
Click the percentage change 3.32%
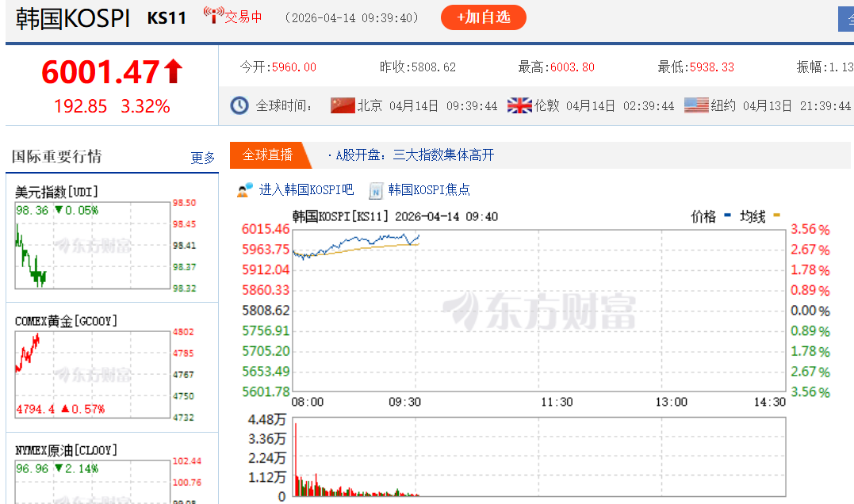tap(145, 106)
